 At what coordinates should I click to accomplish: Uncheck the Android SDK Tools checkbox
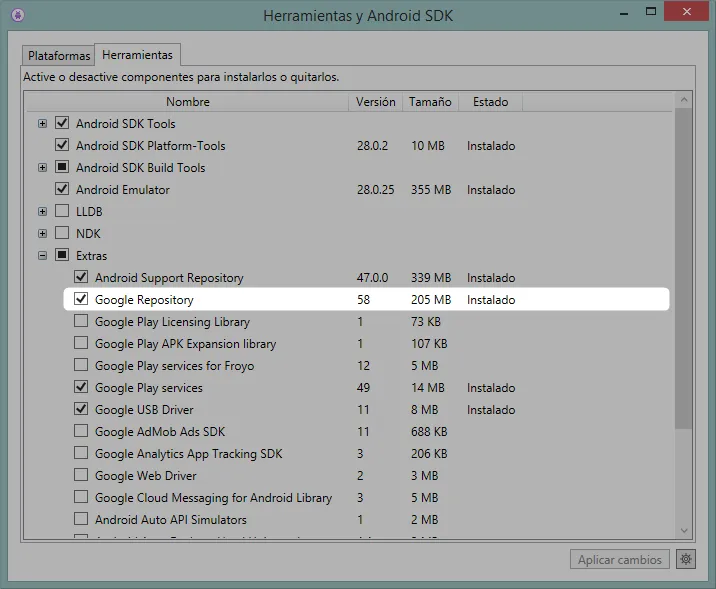click(62, 123)
